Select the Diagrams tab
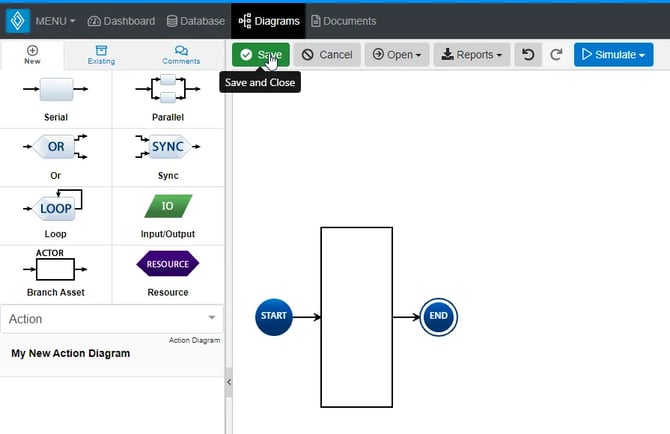 (269, 21)
